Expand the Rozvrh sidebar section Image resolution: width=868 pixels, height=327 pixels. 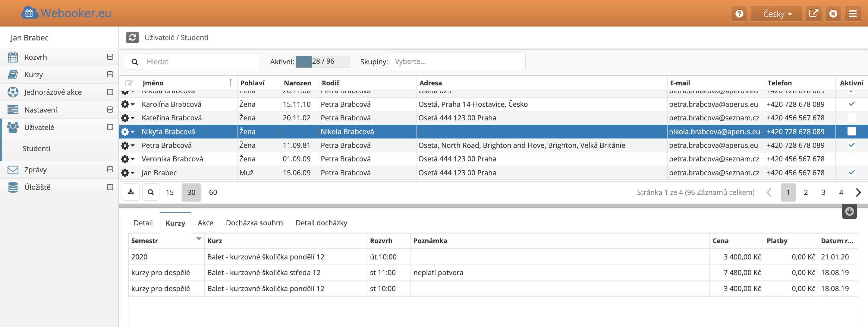point(110,57)
